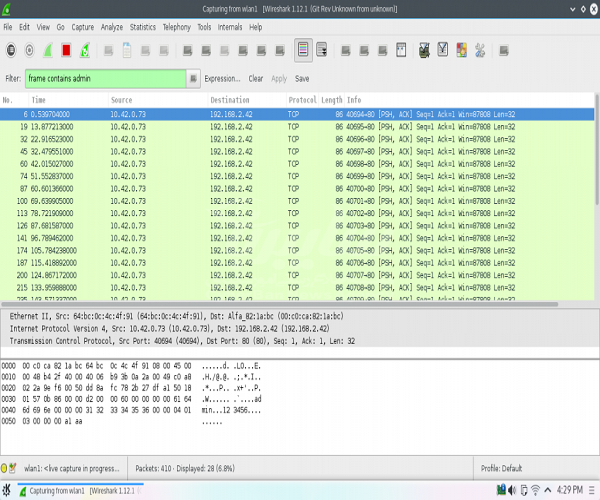Clear the display filter
Screen dimensions: 600x500
pos(256,79)
